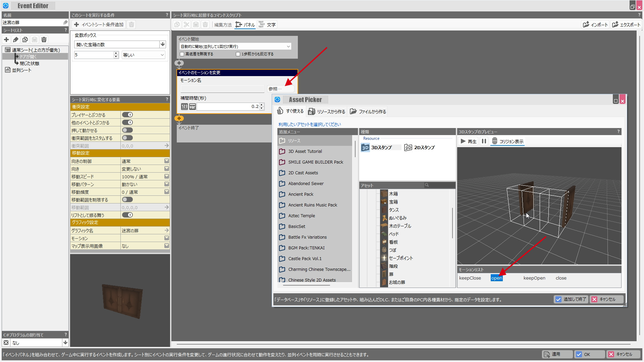This screenshot has height=362, width=644.
Task: Switch to the すぐ使える tab
Action: (x=290, y=111)
